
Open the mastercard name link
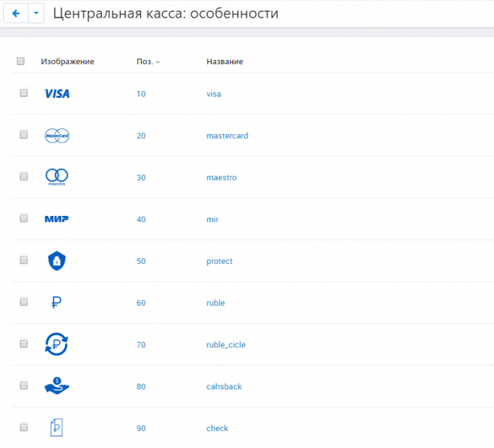click(x=227, y=135)
